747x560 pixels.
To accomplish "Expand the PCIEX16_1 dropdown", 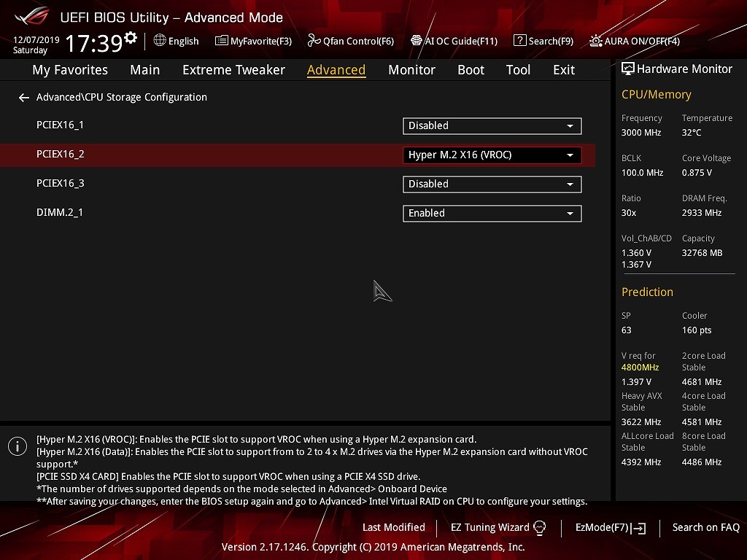I will [x=492, y=126].
